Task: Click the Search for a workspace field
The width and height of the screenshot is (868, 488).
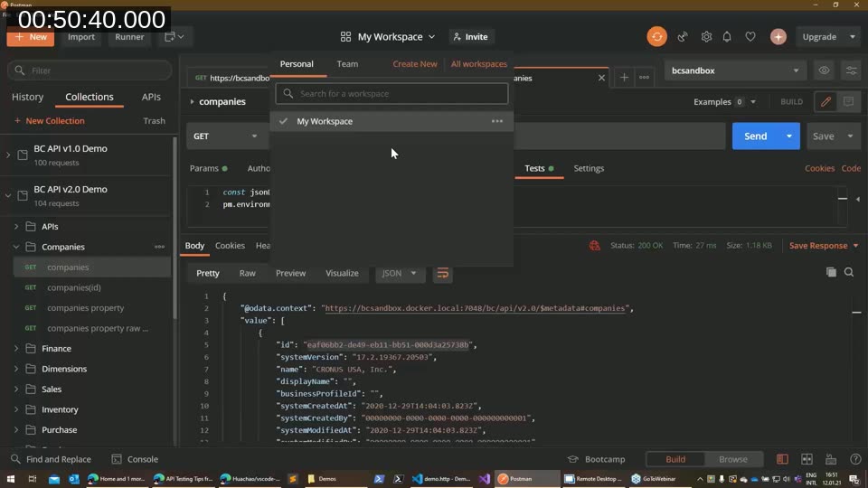Action: click(x=392, y=93)
